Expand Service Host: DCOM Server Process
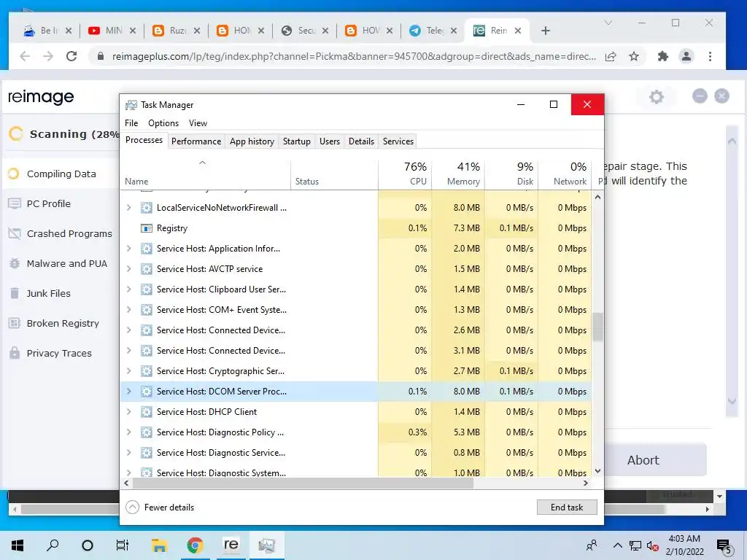Viewport: 747px width, 560px height. pos(128,392)
